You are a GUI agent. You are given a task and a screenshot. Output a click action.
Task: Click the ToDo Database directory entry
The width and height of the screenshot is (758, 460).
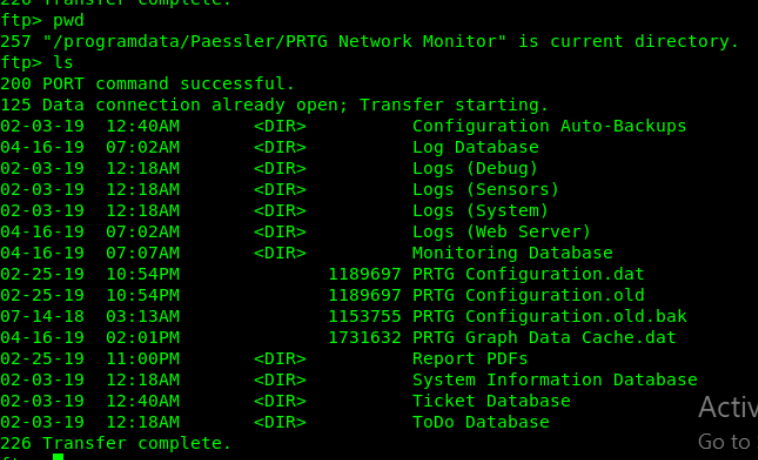480,422
